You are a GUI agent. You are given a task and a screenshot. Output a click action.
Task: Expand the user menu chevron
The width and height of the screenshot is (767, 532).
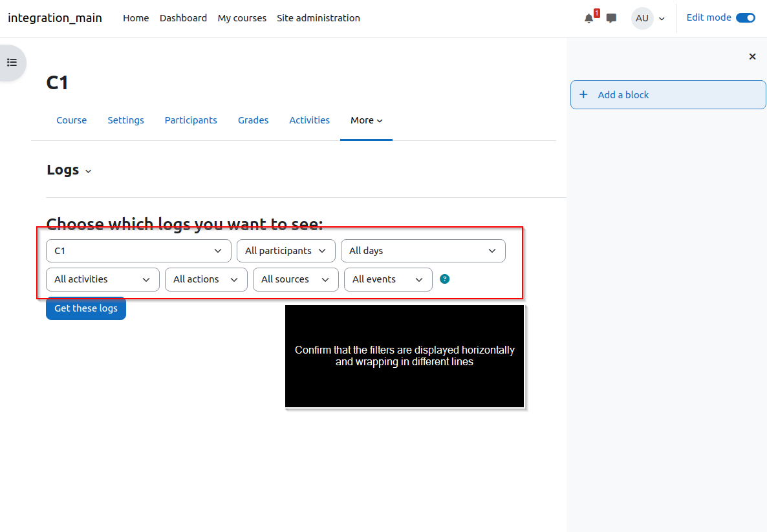(x=662, y=19)
